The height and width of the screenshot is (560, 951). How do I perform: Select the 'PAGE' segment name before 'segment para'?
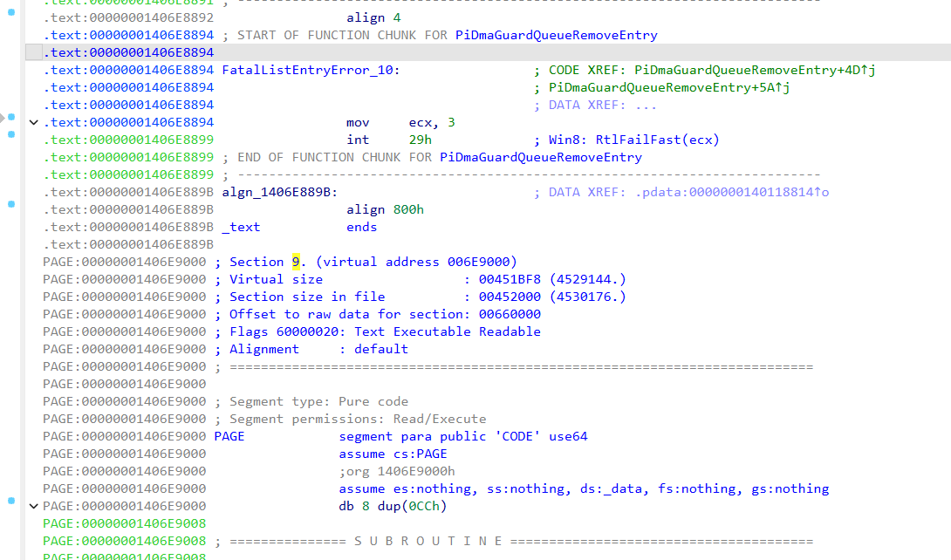click(x=229, y=437)
